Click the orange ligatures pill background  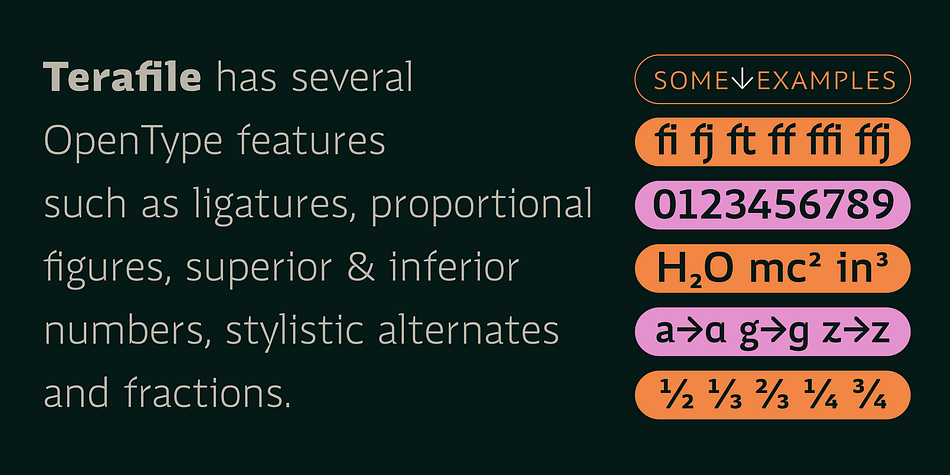click(x=772, y=142)
